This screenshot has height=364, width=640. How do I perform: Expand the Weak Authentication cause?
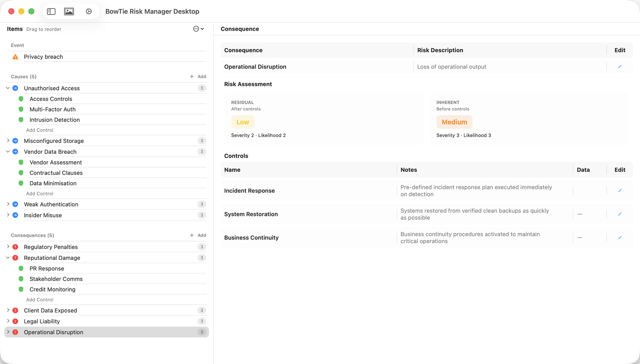tap(8, 204)
